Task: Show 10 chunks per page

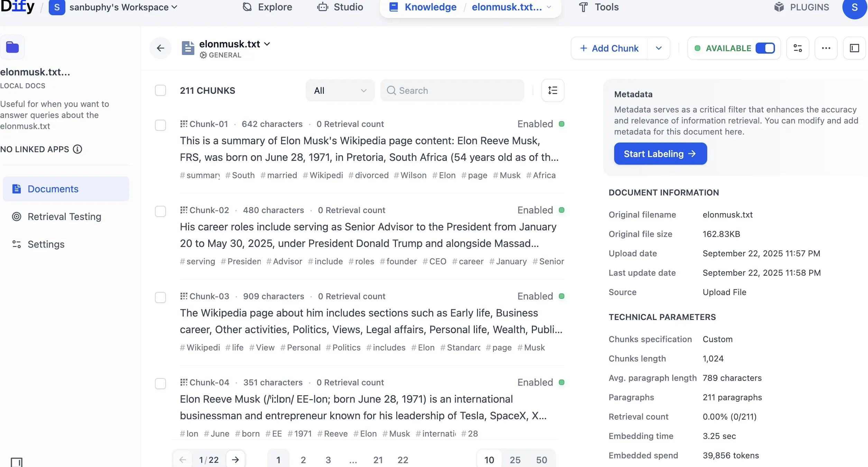Action: [489, 460]
